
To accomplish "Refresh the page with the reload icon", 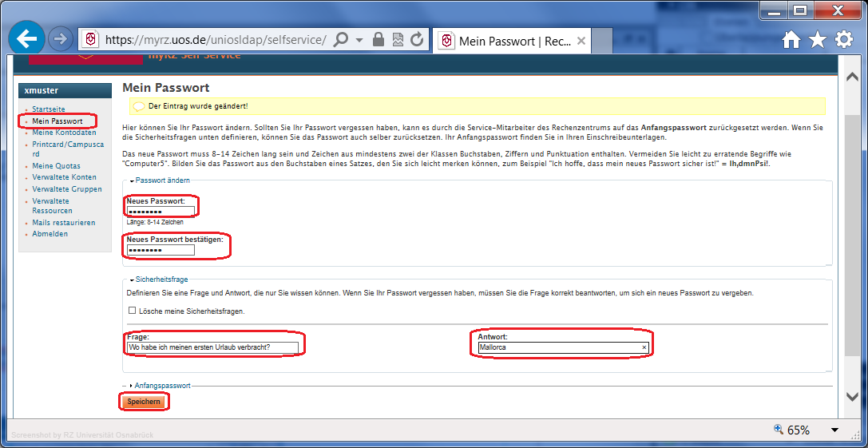I will 417,40.
